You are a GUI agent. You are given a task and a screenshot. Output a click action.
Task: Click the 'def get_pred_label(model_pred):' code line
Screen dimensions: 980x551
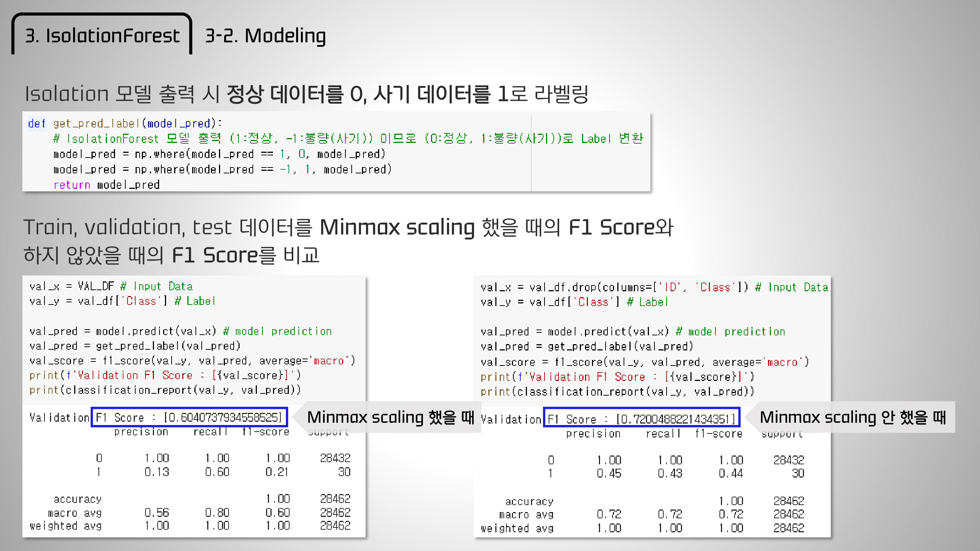(x=125, y=123)
